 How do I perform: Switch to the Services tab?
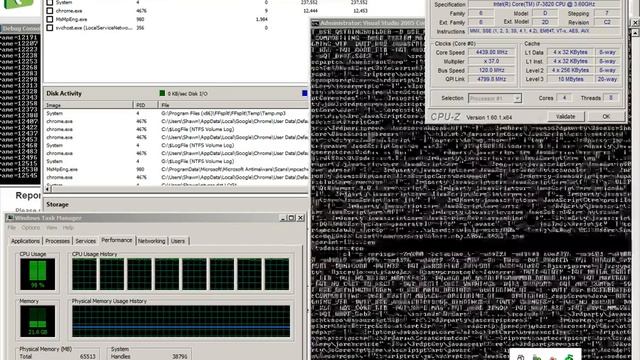pos(85,241)
